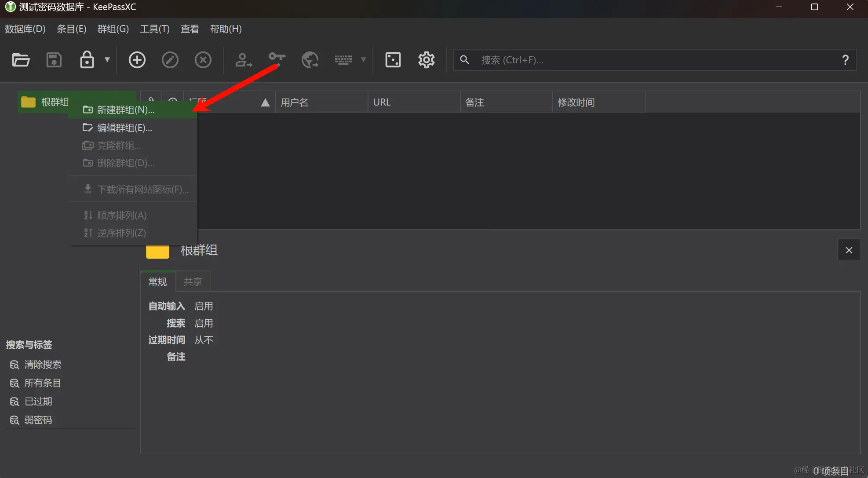Close the group preview panel
The image size is (868, 478).
[849, 250]
